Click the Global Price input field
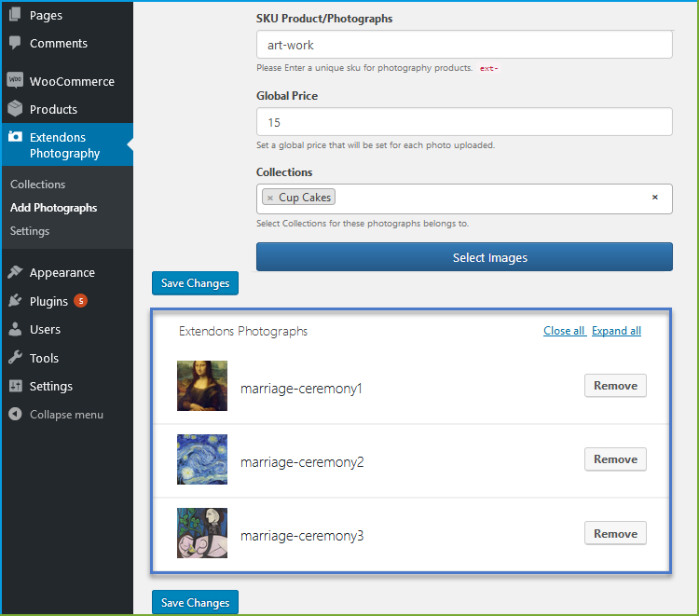 464,122
